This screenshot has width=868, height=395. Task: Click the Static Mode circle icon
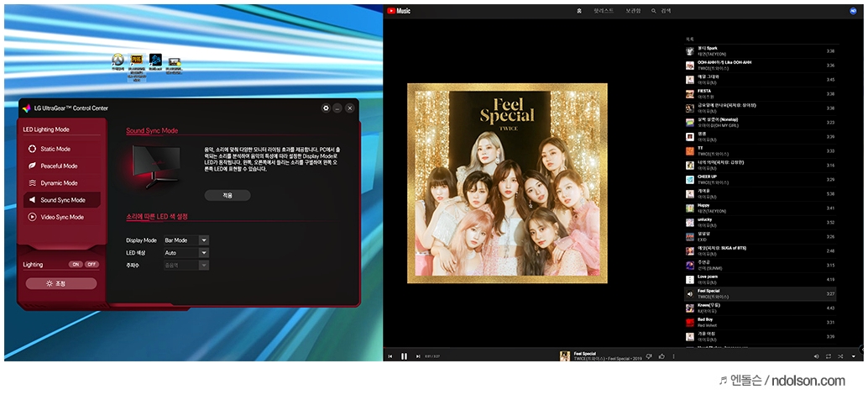pos(32,149)
